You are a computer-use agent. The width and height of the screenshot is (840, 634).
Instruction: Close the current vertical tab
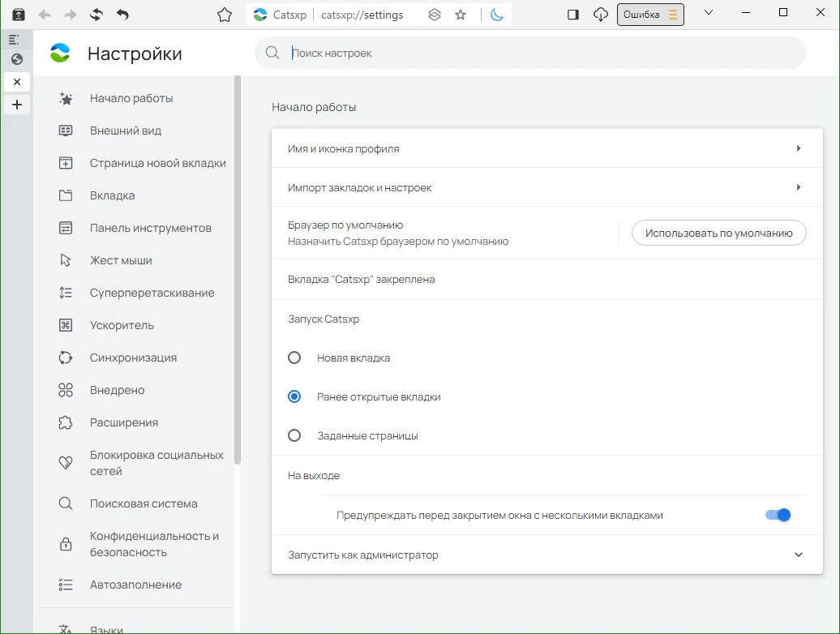tap(17, 82)
